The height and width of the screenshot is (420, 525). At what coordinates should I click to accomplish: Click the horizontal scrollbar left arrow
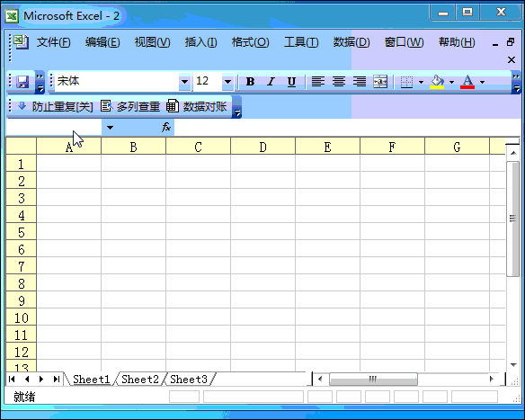pos(320,380)
